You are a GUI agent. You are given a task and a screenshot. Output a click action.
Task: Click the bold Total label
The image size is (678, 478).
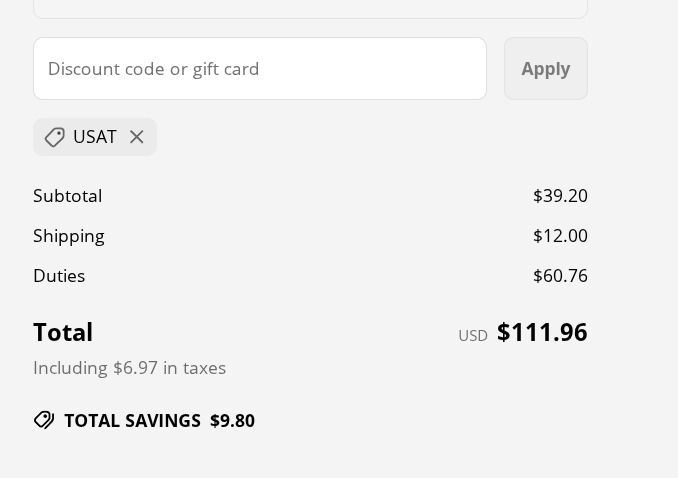click(x=63, y=332)
